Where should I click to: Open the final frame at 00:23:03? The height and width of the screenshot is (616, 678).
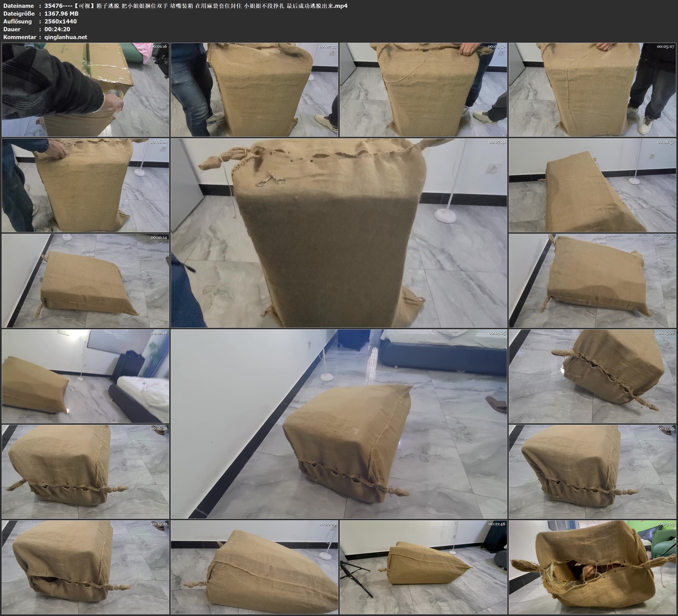[x=592, y=567]
